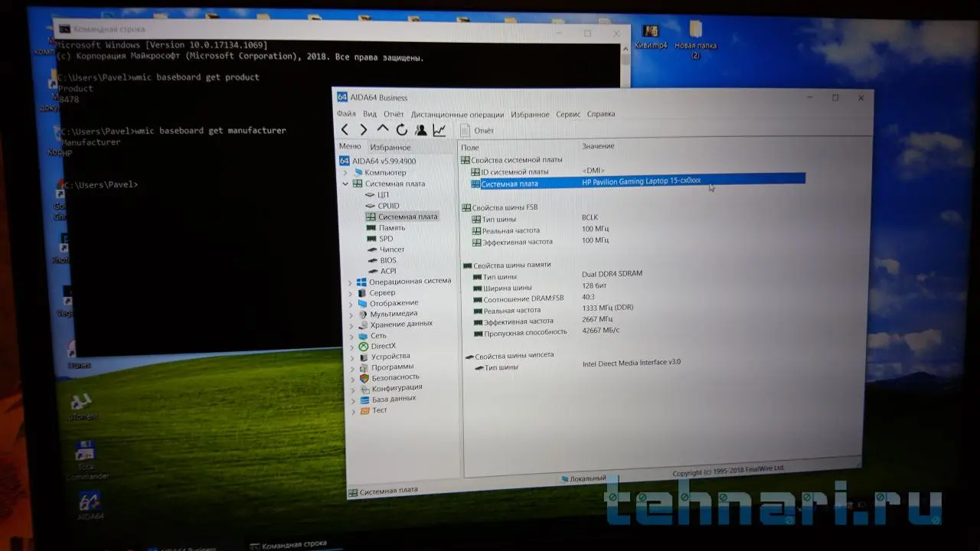Select BIOS in the tree
The height and width of the screenshot is (551, 980).
[x=382, y=260]
